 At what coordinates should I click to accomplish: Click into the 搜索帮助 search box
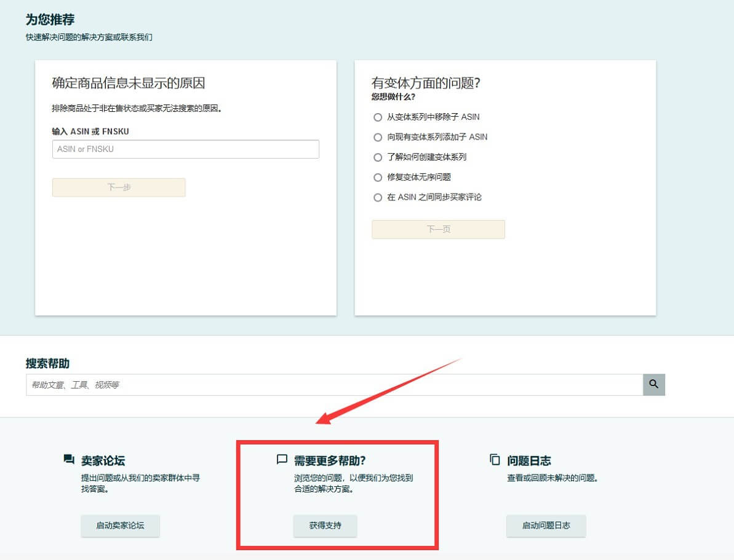334,385
